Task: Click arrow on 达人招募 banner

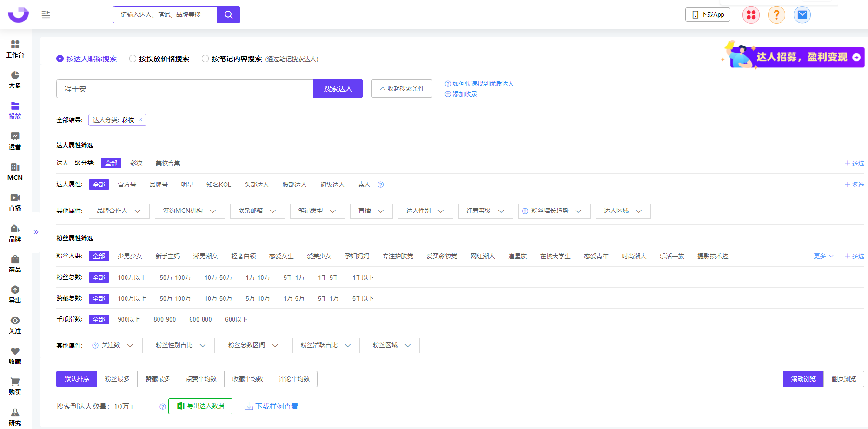Action: (x=856, y=57)
